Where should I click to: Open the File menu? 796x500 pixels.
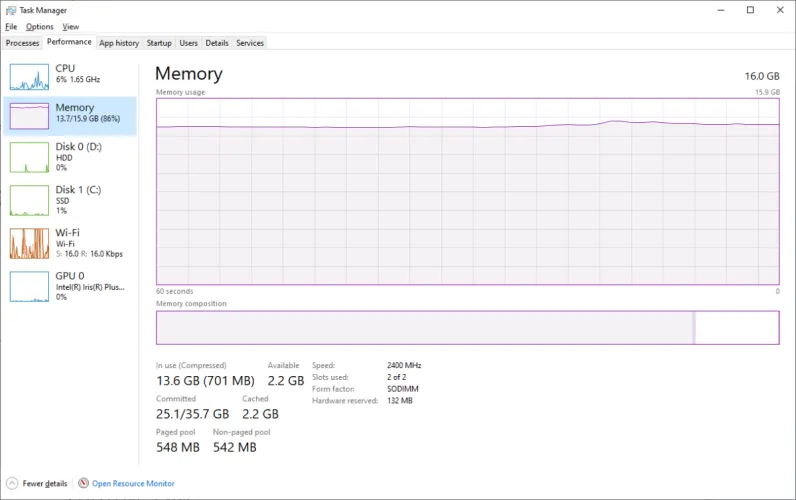point(11,27)
